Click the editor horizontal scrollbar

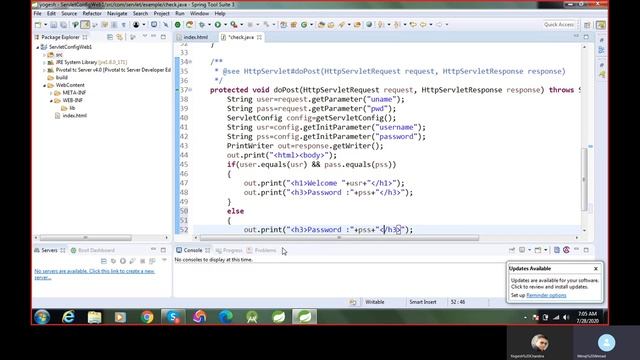point(339,238)
